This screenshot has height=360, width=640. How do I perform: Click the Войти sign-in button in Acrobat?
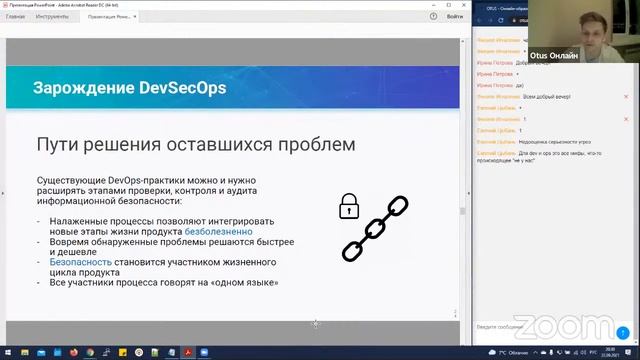[455, 16]
